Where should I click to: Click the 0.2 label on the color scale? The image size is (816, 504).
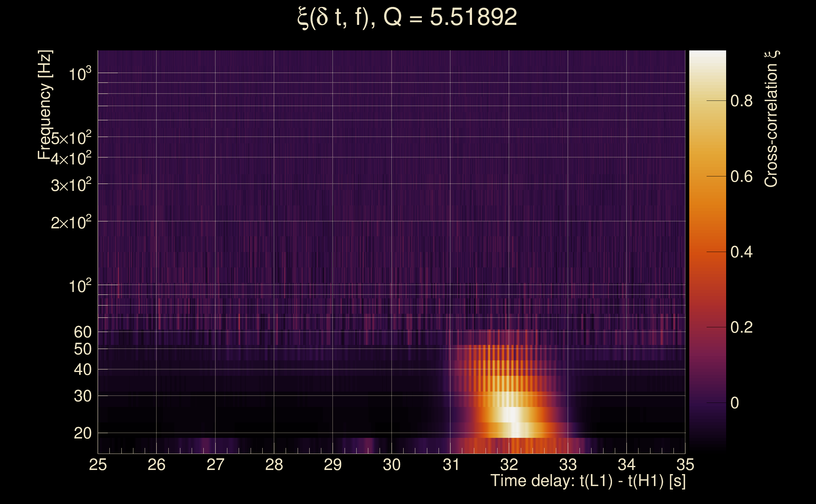pos(741,327)
